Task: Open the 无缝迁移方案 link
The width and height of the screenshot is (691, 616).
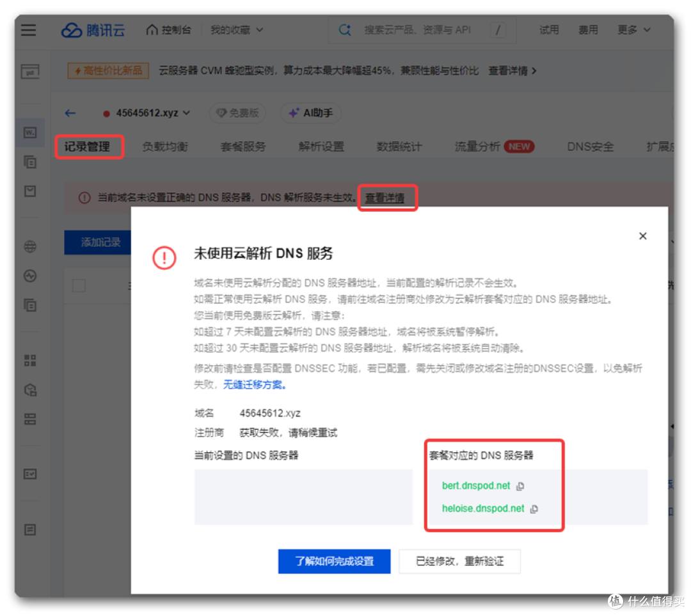Action: (x=255, y=384)
